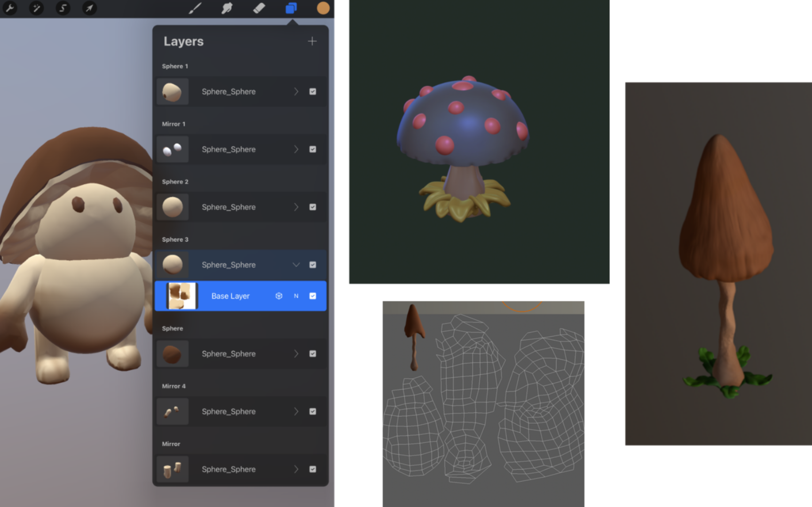Select the Transform arrow tool
Screen dimensions: 812x507
(x=89, y=8)
